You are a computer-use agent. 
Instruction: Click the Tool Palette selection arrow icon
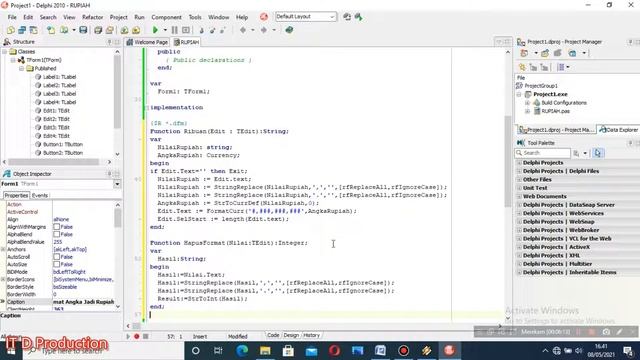click(x=598, y=153)
